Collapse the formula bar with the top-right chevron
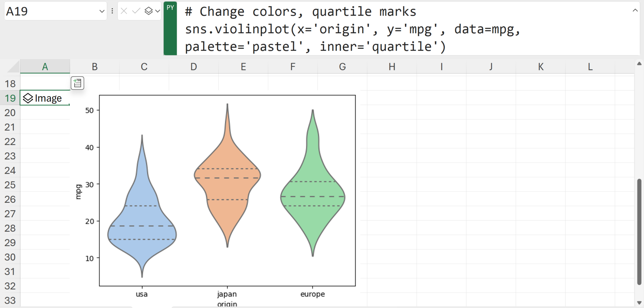The image size is (644, 308). [635, 10]
